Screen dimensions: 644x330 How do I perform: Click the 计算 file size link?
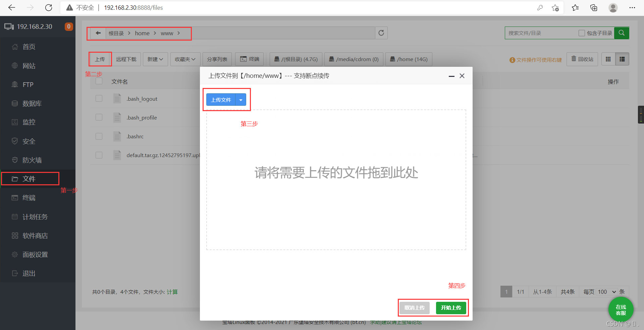tap(172, 292)
